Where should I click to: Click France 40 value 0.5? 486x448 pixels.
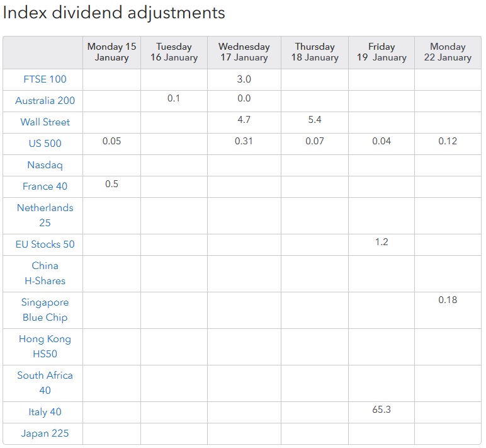111,184
